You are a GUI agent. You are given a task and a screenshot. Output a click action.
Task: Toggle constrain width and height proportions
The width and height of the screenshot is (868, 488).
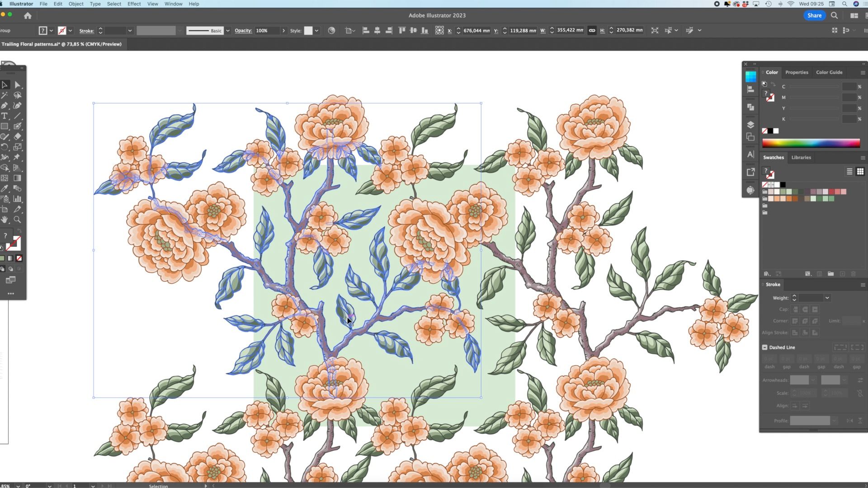click(x=592, y=31)
